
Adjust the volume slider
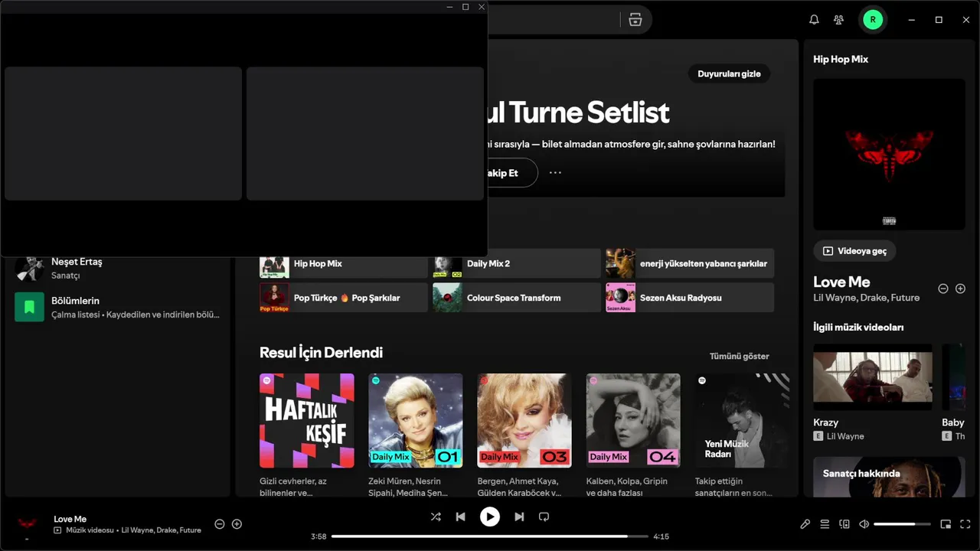(902, 524)
